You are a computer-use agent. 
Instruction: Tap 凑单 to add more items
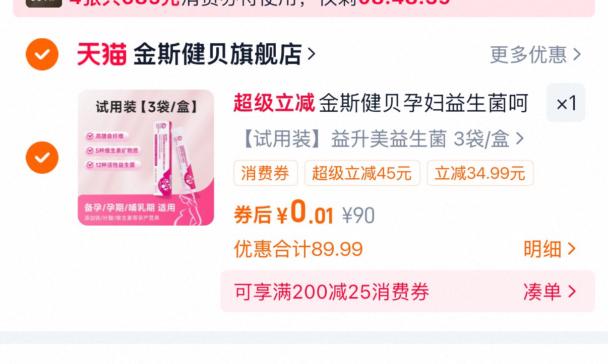pos(549,292)
